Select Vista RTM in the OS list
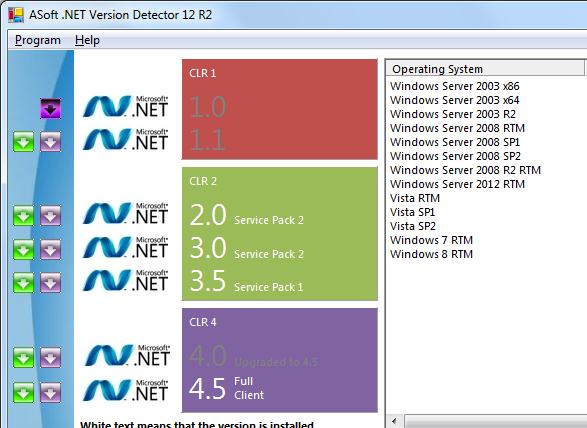The height and width of the screenshot is (428, 587). [415, 198]
